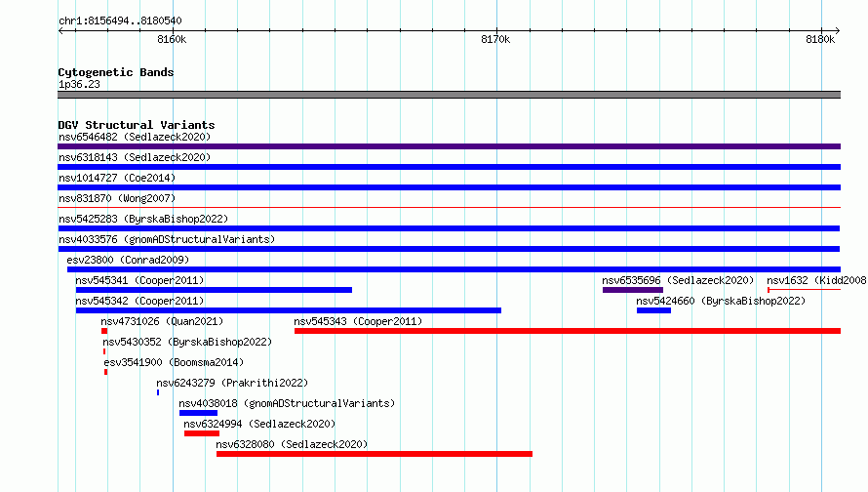Click the Cytogenetic Bands track title
868x492 pixels.
click(116, 72)
